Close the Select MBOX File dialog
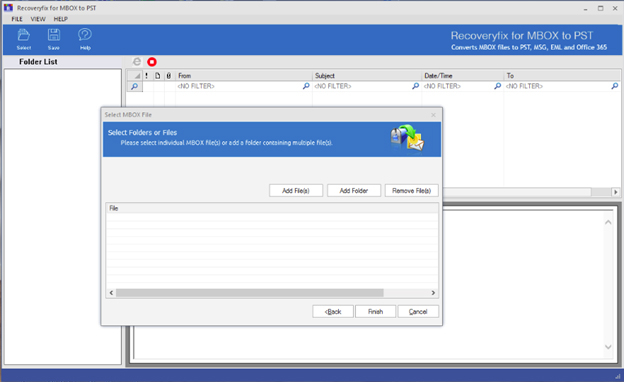Screen dimensions: 624x382 pos(433,115)
